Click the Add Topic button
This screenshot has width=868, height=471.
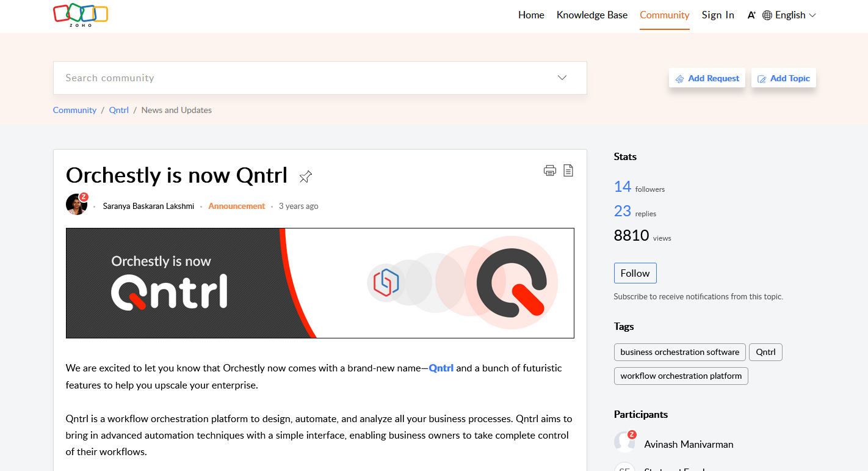point(783,78)
